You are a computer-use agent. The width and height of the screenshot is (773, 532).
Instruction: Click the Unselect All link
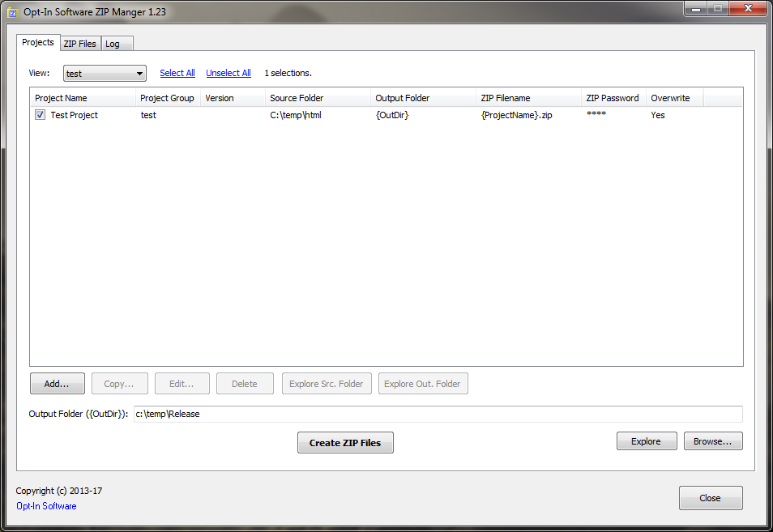click(228, 73)
